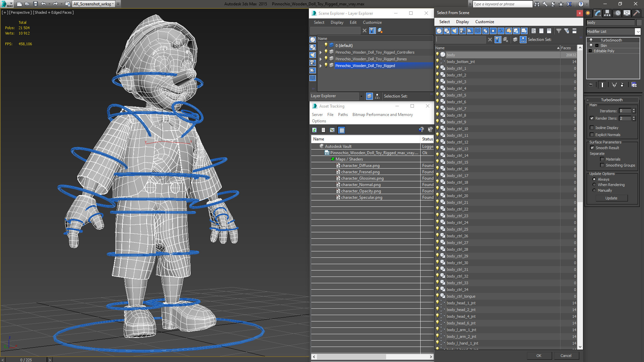Refresh the Asset Tracking list
The width and height of the screenshot is (644, 362).
coord(314,130)
